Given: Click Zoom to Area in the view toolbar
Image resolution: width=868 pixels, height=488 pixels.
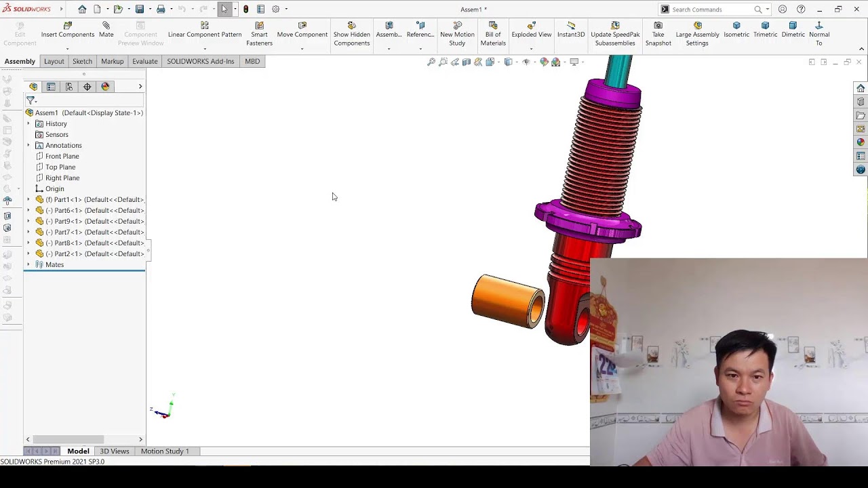Looking at the screenshot, I should click(443, 62).
